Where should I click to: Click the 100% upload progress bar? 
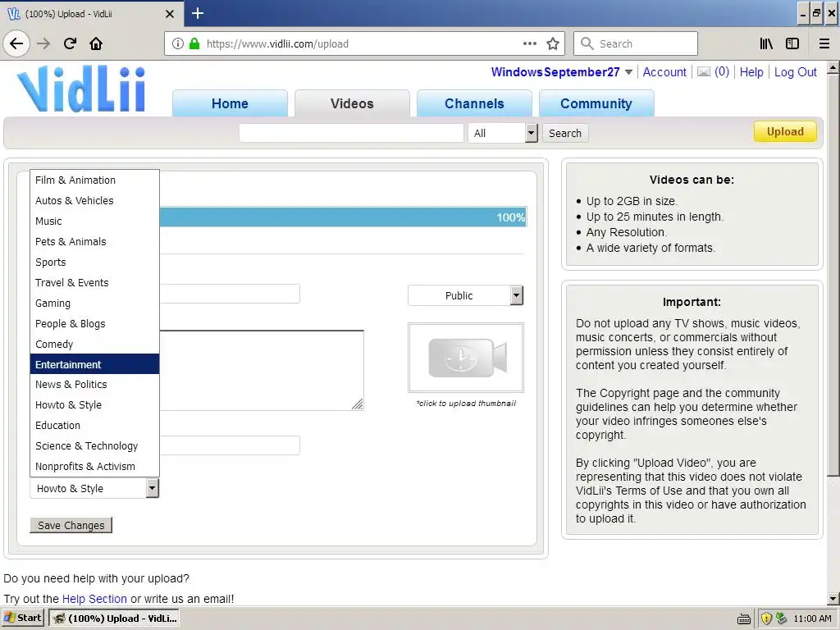click(343, 217)
